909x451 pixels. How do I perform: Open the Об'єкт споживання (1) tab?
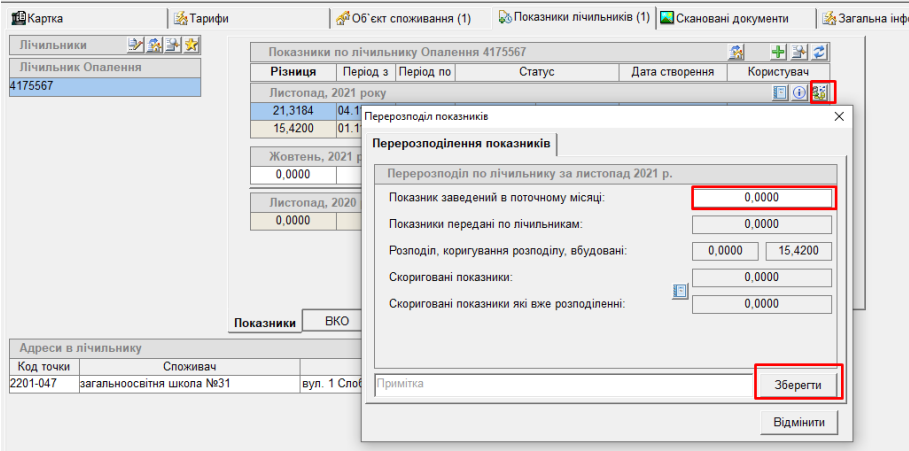[x=403, y=18]
